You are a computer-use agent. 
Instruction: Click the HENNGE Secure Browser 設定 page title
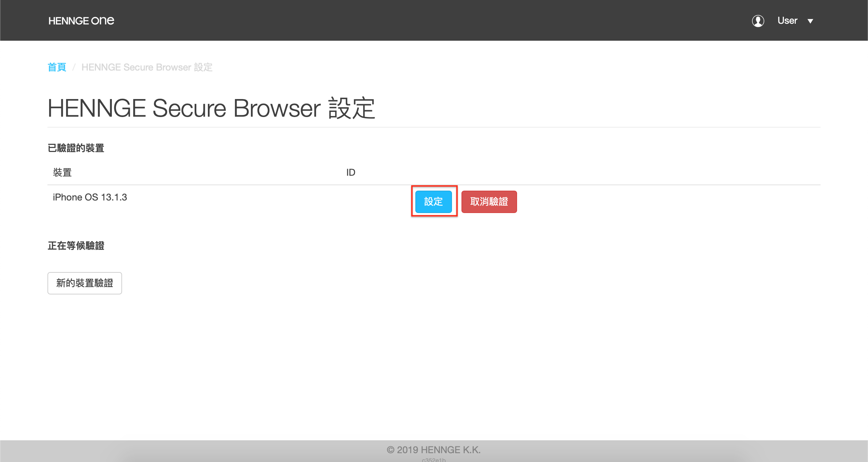coord(211,109)
